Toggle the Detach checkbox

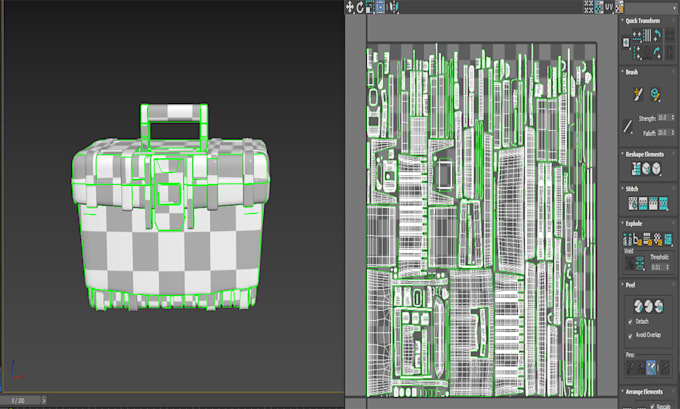630,321
